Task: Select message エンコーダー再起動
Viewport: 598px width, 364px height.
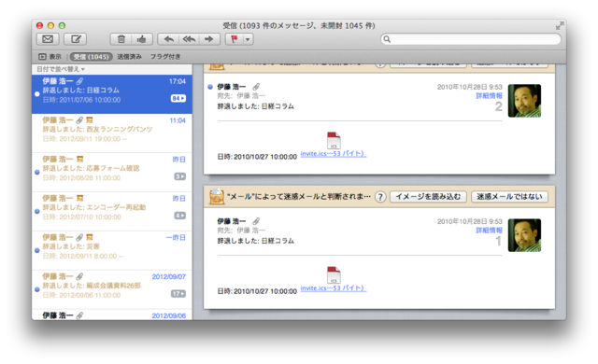Action: coord(112,211)
